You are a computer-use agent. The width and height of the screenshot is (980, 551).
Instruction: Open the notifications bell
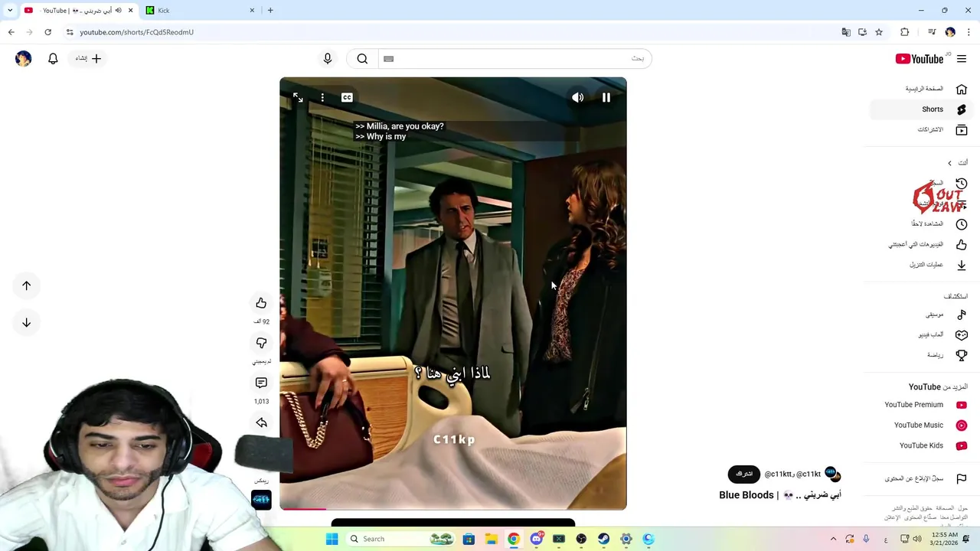tap(53, 59)
